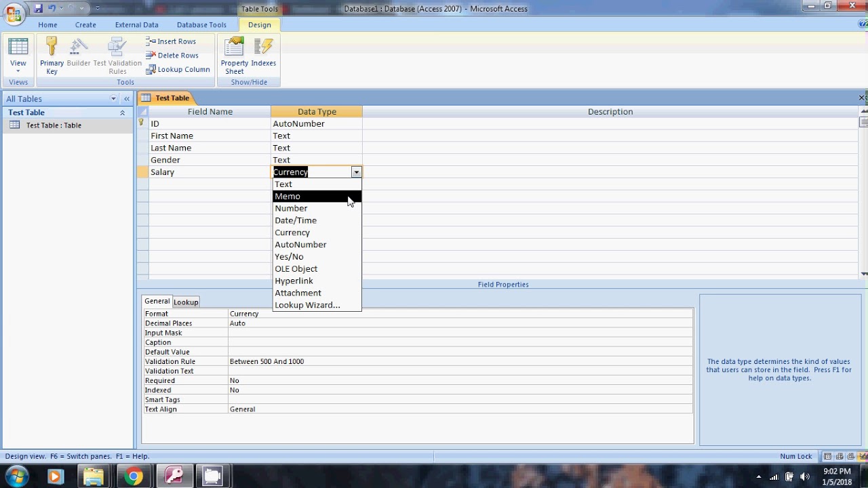Viewport: 868px width, 488px height.
Task: Switch to the General properties tab
Action: point(157,302)
